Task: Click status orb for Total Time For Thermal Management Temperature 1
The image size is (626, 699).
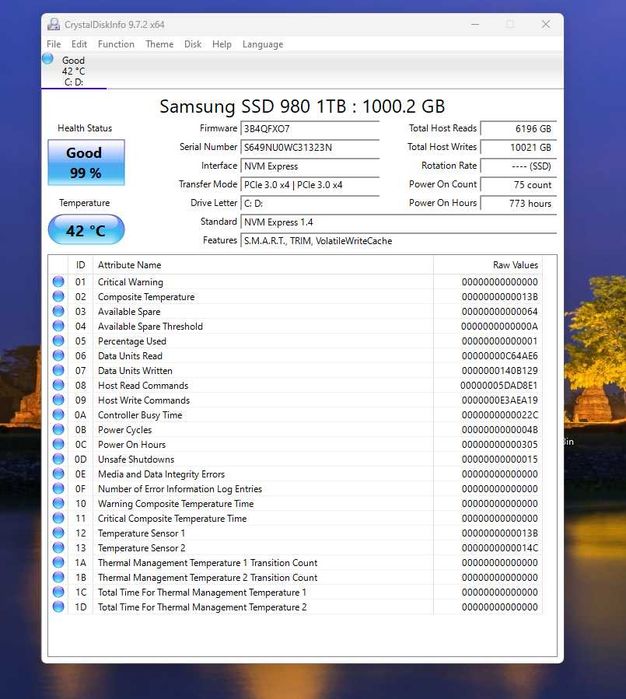Action: (x=58, y=591)
